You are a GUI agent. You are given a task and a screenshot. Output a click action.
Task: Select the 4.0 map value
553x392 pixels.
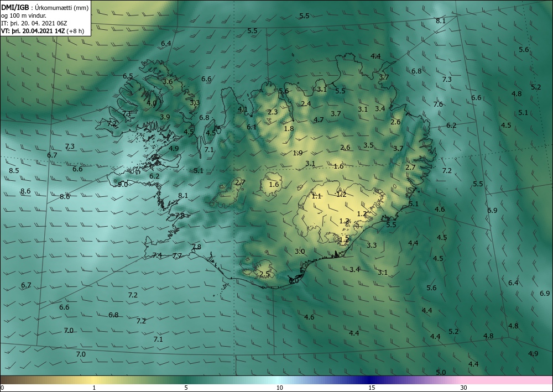click(152, 103)
